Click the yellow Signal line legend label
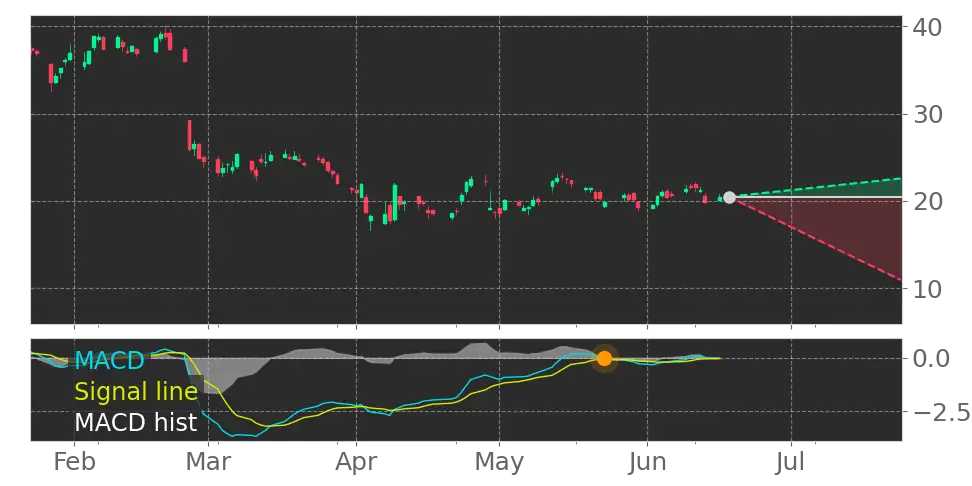Screen dimensions: 972x486 136,392
